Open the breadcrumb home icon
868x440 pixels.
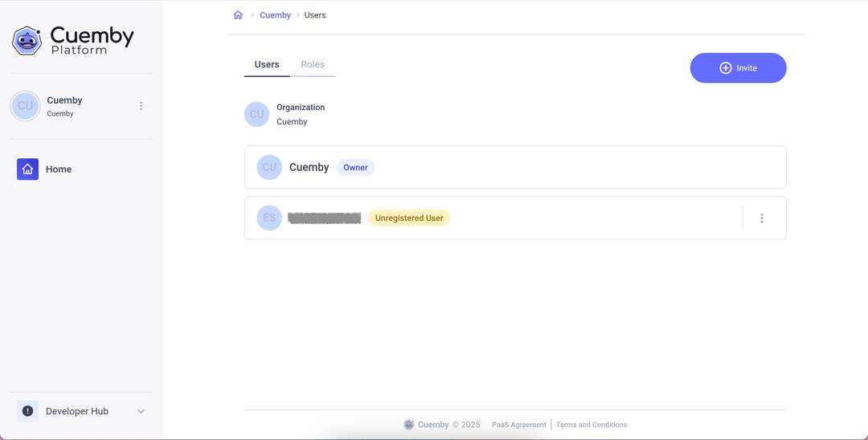click(238, 15)
